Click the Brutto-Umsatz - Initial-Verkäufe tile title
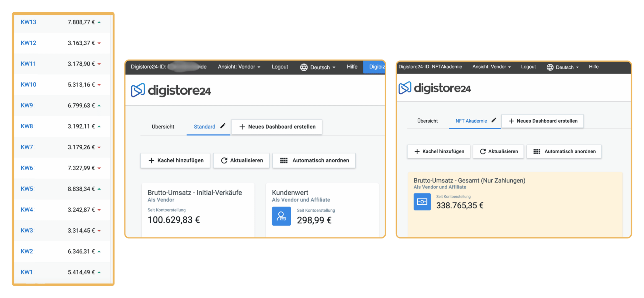 (195, 193)
